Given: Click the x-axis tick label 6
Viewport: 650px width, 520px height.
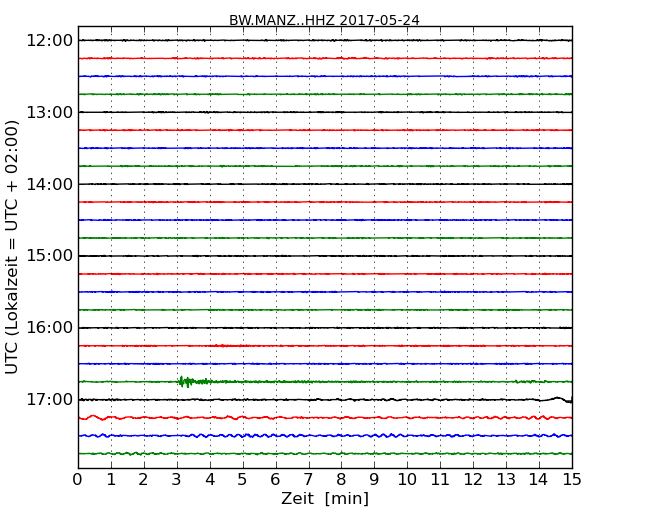Looking at the screenshot, I should tap(275, 479).
